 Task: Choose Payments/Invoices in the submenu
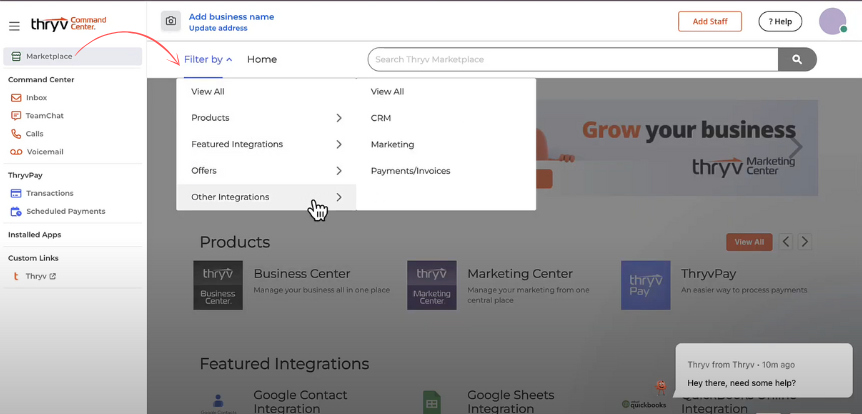411,171
